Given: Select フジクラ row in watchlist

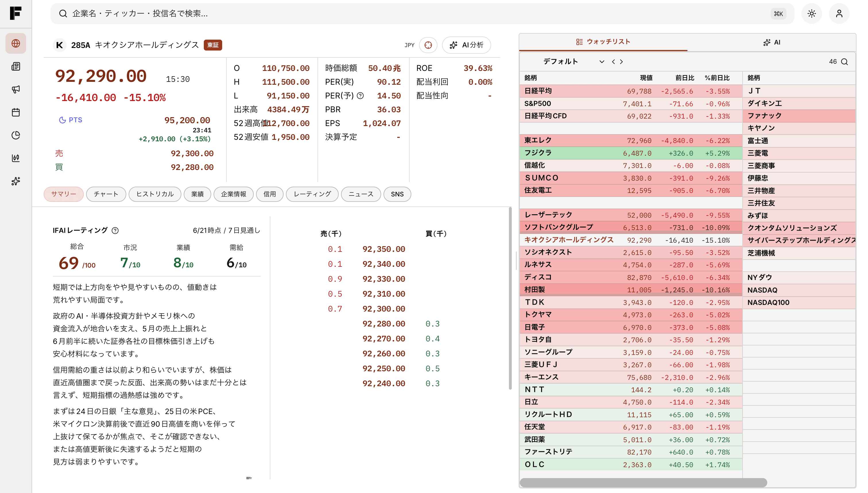Looking at the screenshot, I should (631, 153).
